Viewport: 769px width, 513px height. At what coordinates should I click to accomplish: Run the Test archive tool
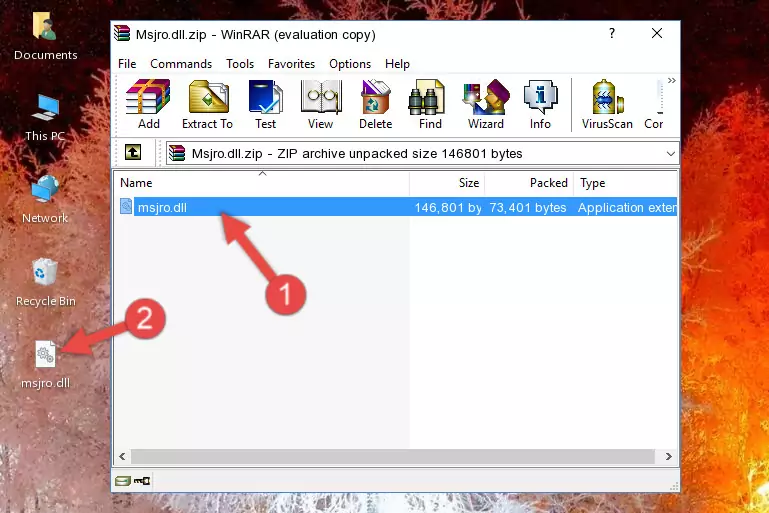point(265,104)
